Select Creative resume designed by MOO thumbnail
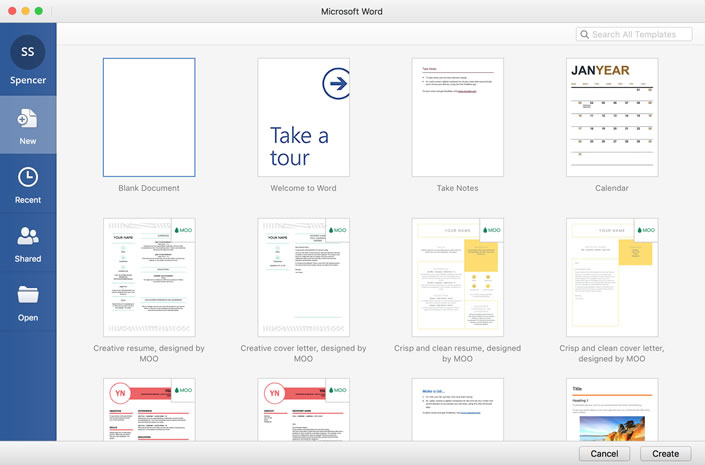 pos(149,277)
